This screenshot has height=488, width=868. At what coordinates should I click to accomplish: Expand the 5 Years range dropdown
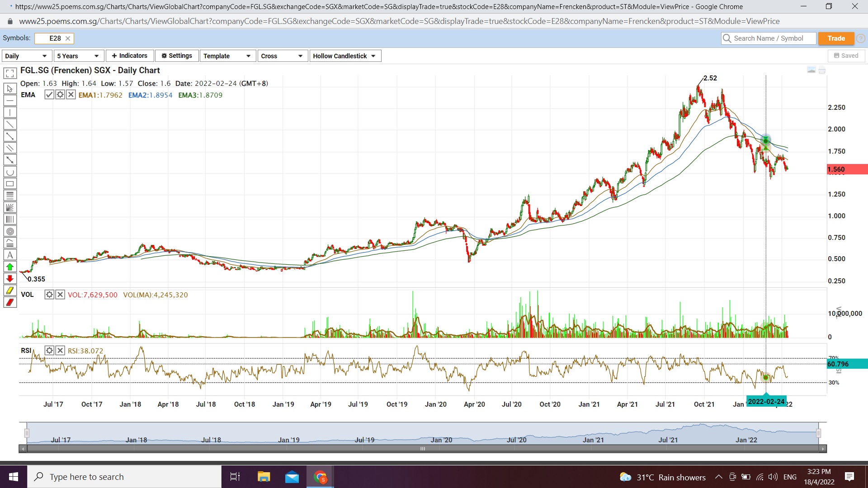click(78, 56)
